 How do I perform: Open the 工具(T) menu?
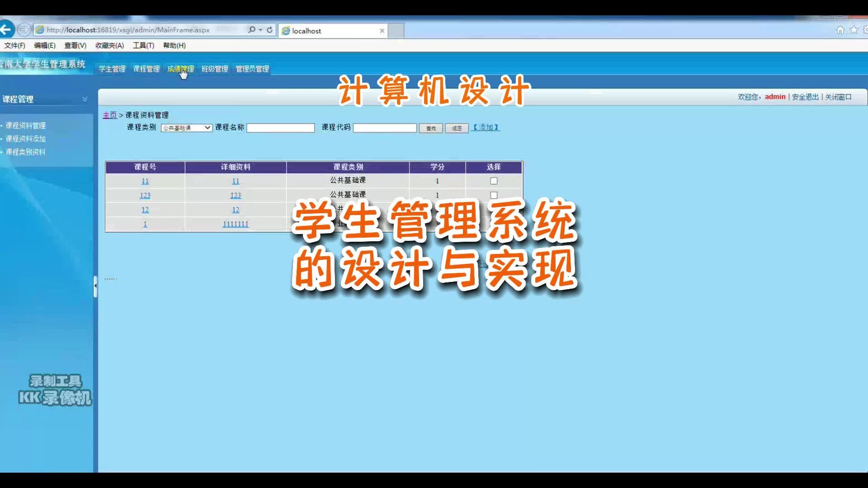(x=143, y=45)
